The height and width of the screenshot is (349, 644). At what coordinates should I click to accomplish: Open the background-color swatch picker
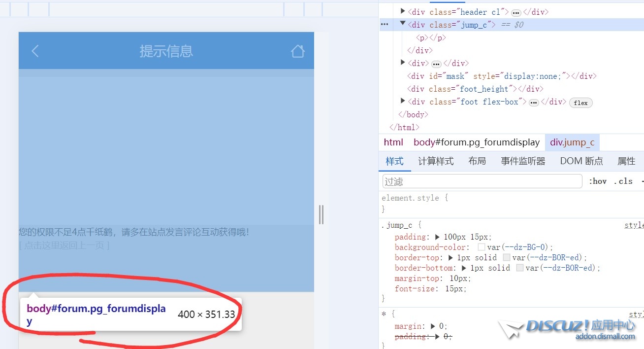pyautogui.click(x=482, y=247)
